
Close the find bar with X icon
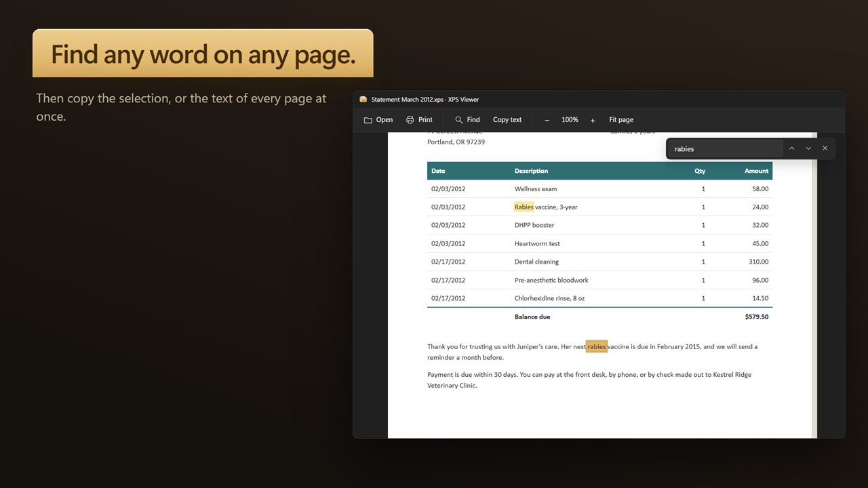[x=825, y=148]
